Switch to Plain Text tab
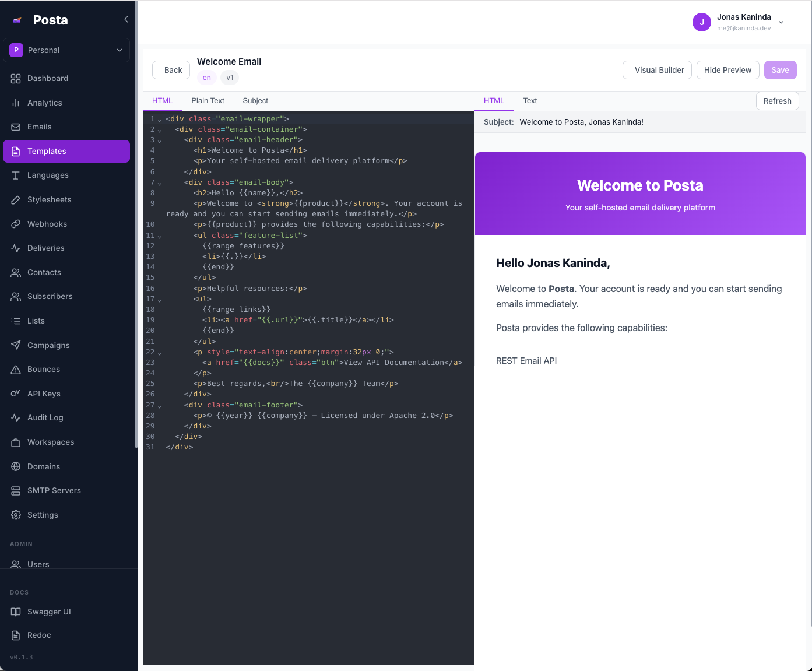The height and width of the screenshot is (671, 812). [208, 101]
